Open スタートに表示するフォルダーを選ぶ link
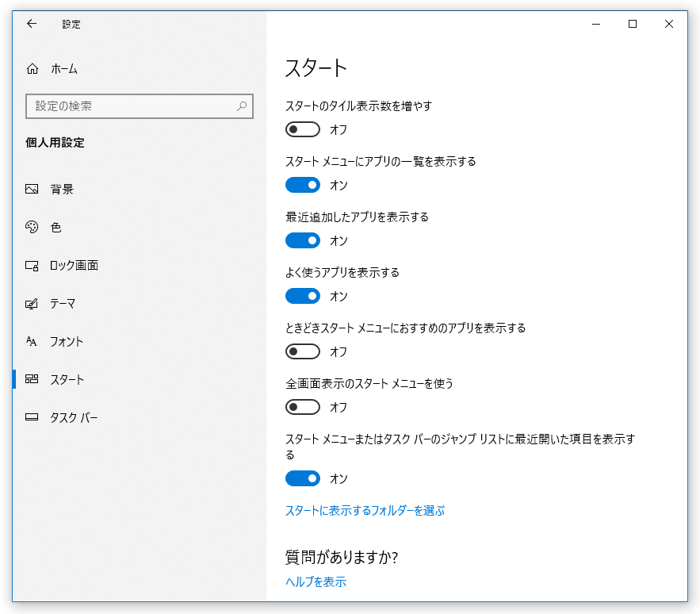 365,510
